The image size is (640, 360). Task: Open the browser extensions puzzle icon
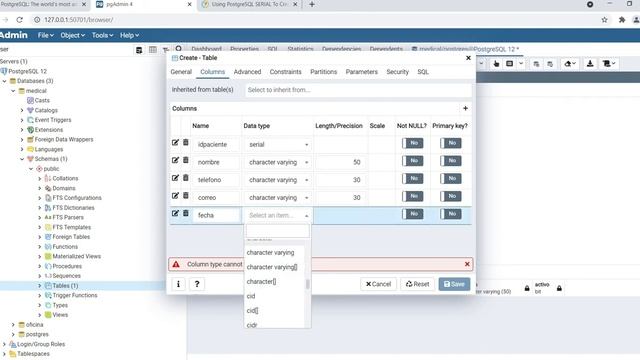(622, 20)
